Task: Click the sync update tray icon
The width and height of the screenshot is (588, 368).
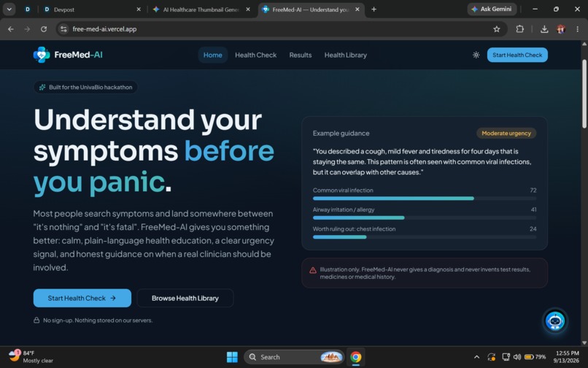Action: pos(491,357)
